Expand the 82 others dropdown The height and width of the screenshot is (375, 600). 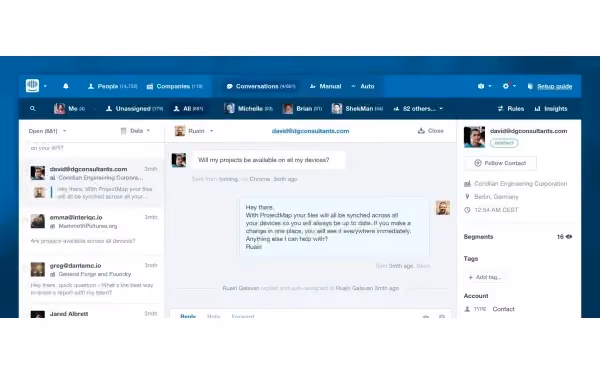coord(418,109)
